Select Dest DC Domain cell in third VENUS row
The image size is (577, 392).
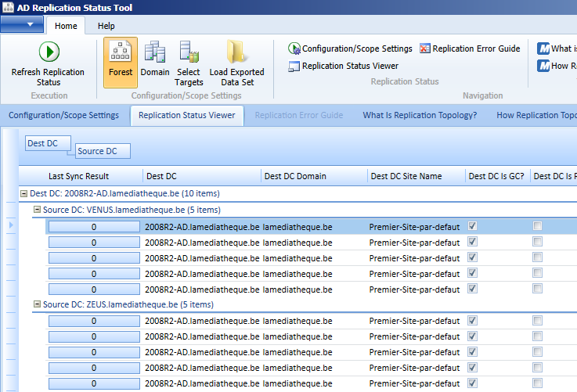[314, 258]
